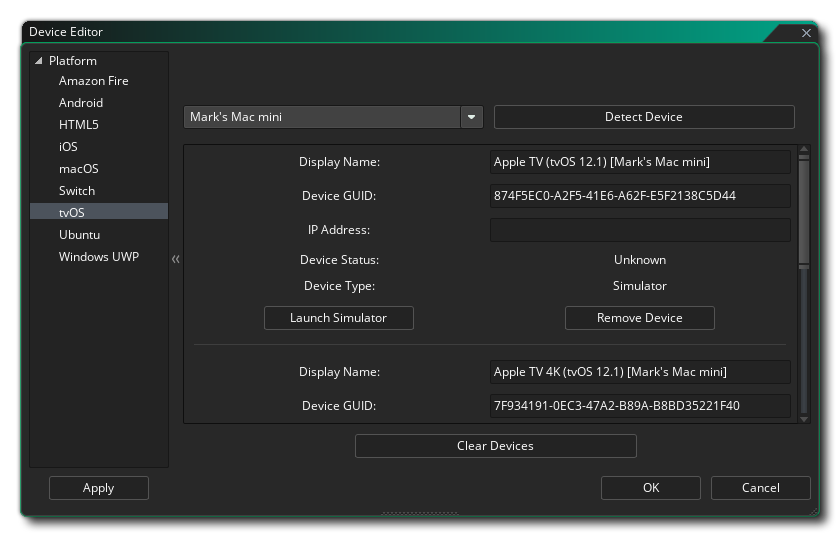Screen dimensions: 840x537
Task: Select iOS platform
Action: point(68,147)
